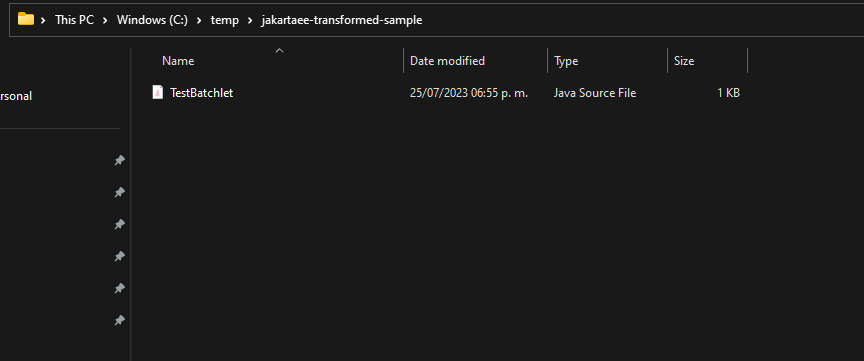
Task: Click the third pin icon in the sidebar
Action: [x=119, y=224]
